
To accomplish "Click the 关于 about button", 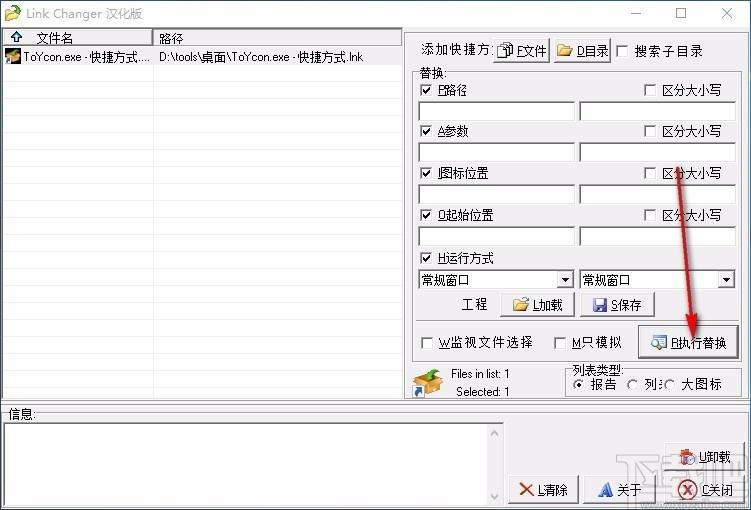I will tap(618, 489).
